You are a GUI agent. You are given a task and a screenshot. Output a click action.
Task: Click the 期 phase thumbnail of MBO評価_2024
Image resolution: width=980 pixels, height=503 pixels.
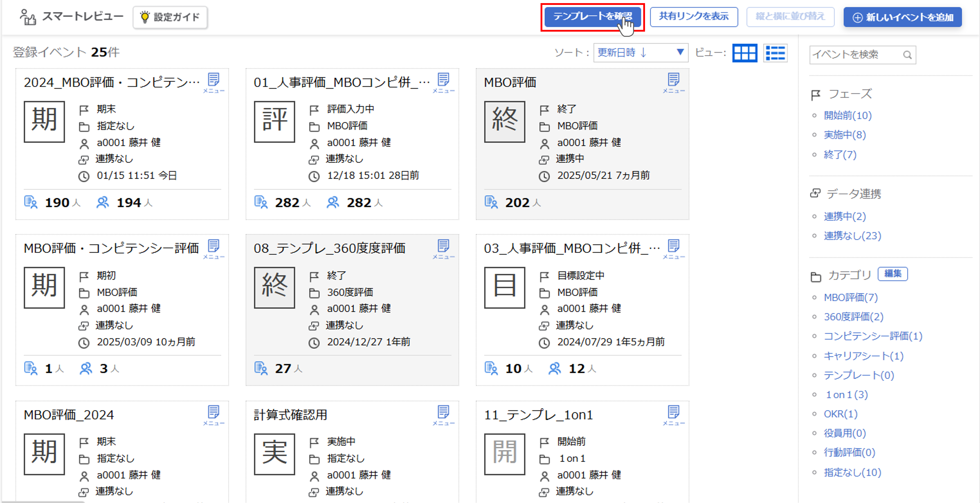44,454
